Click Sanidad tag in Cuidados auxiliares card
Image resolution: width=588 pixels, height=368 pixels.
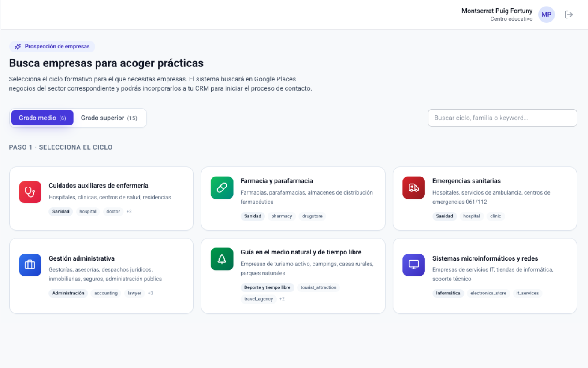[x=61, y=212]
